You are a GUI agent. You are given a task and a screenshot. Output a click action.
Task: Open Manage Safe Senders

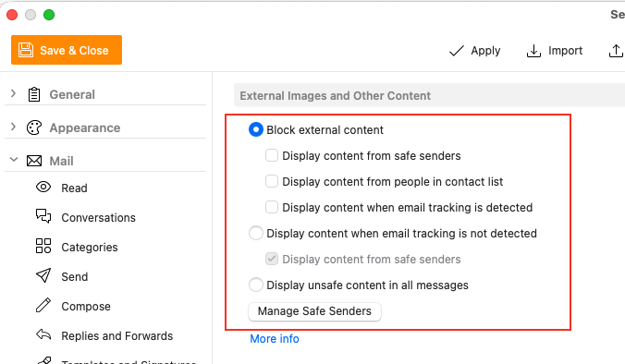[x=314, y=311]
